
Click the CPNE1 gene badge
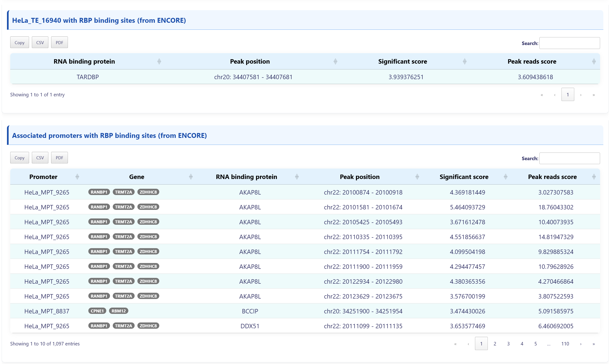(97, 311)
